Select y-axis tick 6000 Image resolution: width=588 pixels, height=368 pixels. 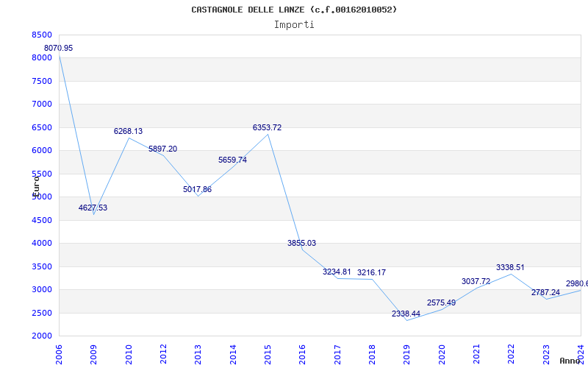[x=42, y=151]
